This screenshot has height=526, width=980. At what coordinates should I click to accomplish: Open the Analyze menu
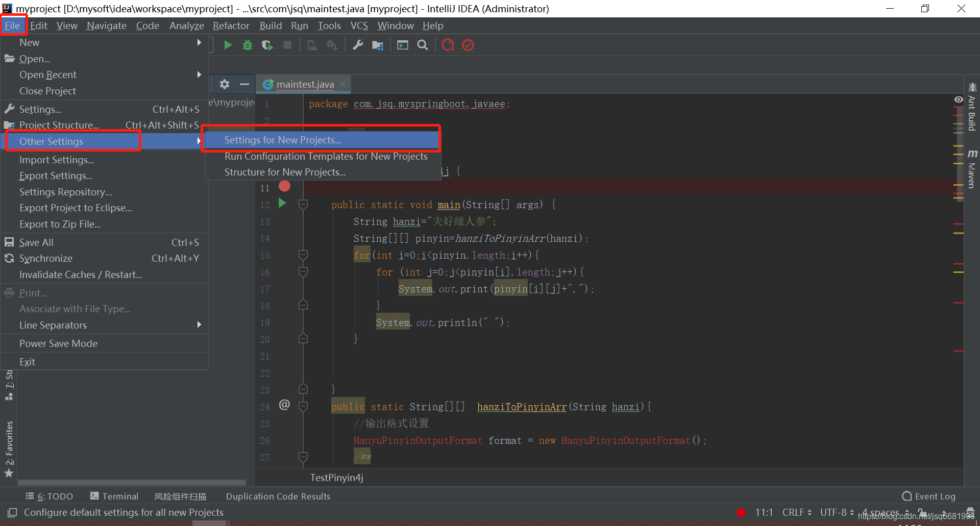tap(186, 26)
